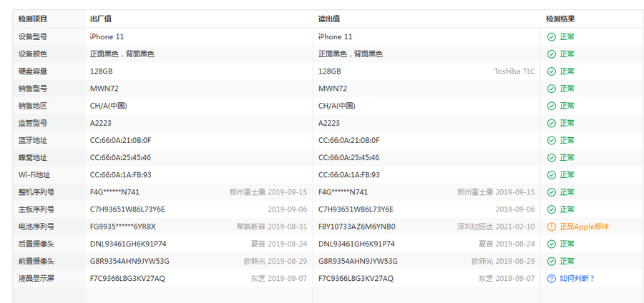Click the green check icon in 销售地区 row
Screen dimensions: 644x303
pyautogui.click(x=551, y=106)
